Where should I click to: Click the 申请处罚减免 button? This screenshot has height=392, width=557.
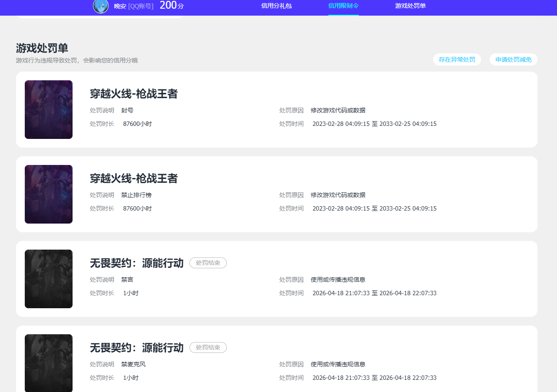coord(514,59)
